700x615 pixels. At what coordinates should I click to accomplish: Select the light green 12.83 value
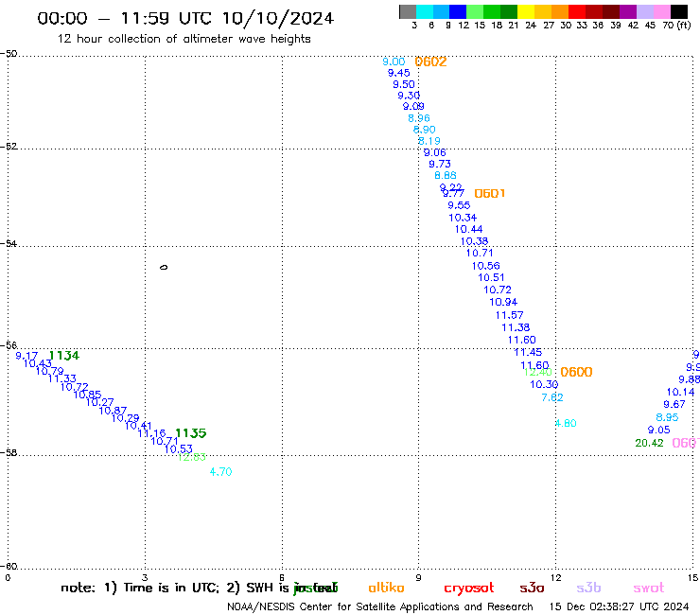pyautogui.click(x=192, y=457)
